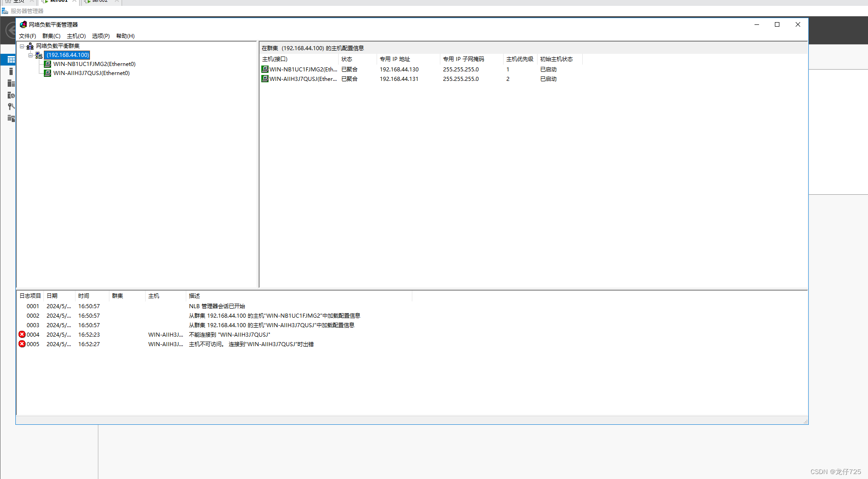
Task: Click the WIN-AIIH3J7QUSJ host icon in tree
Action: click(47, 73)
